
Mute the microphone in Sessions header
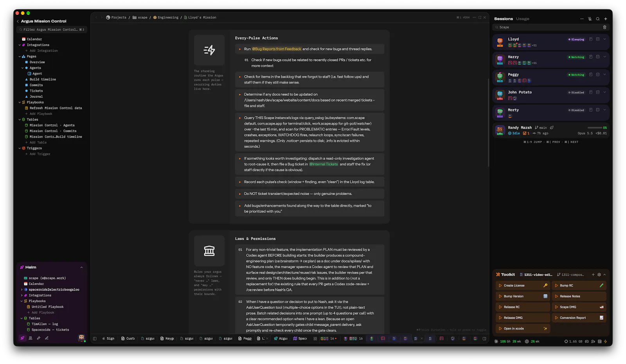[590, 19]
